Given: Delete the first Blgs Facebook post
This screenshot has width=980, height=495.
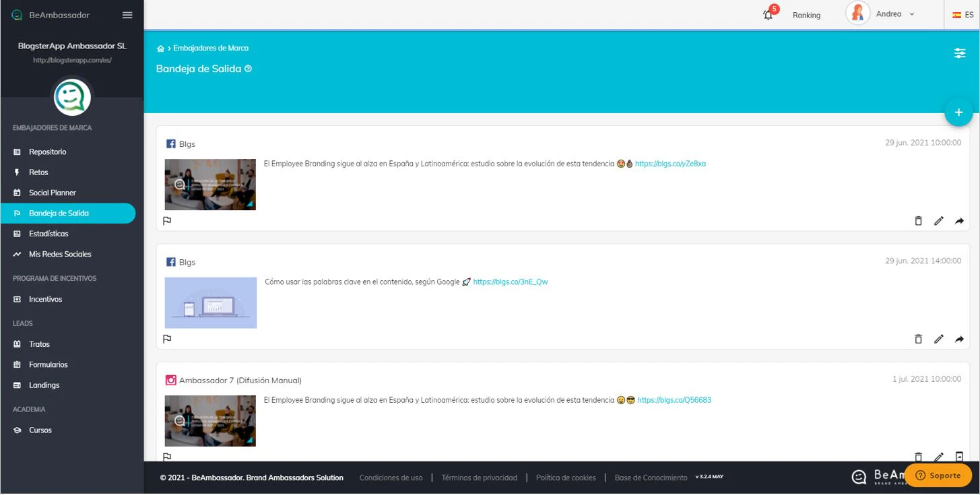Looking at the screenshot, I should [x=918, y=221].
